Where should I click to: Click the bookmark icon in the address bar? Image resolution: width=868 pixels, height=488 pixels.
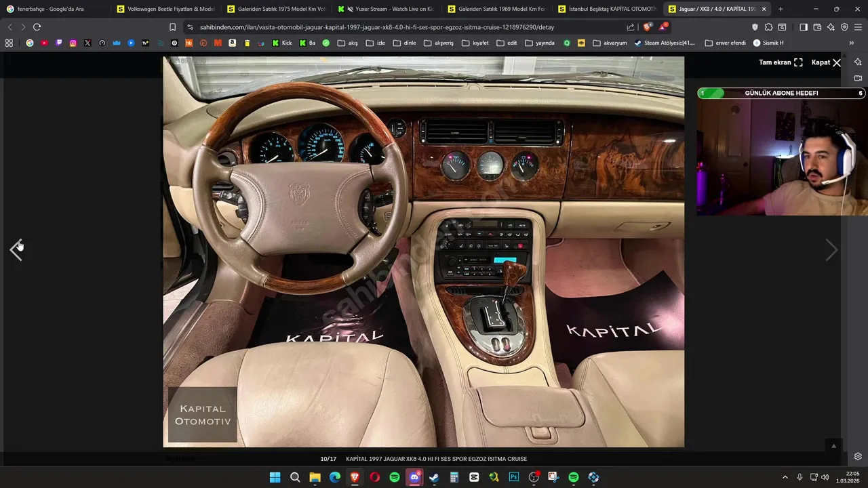(172, 27)
